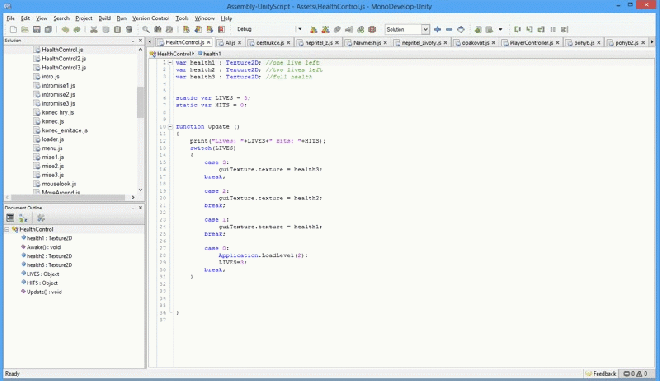Click the Find magnifier toolbar icon
The width and height of the screenshot is (660, 381).
pos(146,29)
